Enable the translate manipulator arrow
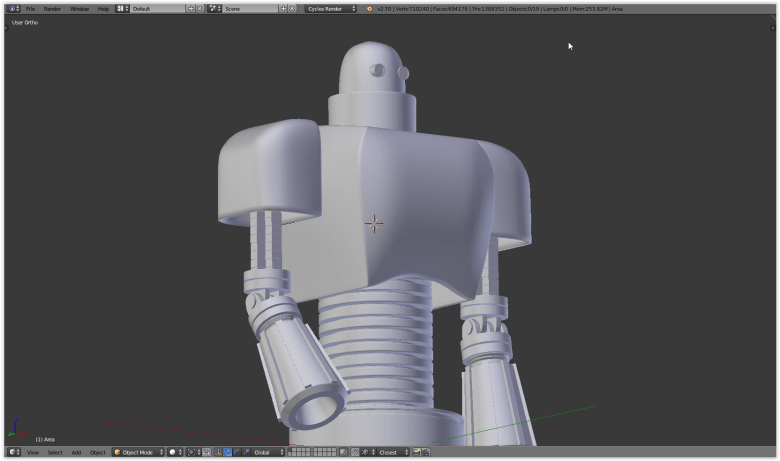This screenshot has width=780, height=461. 228,452
